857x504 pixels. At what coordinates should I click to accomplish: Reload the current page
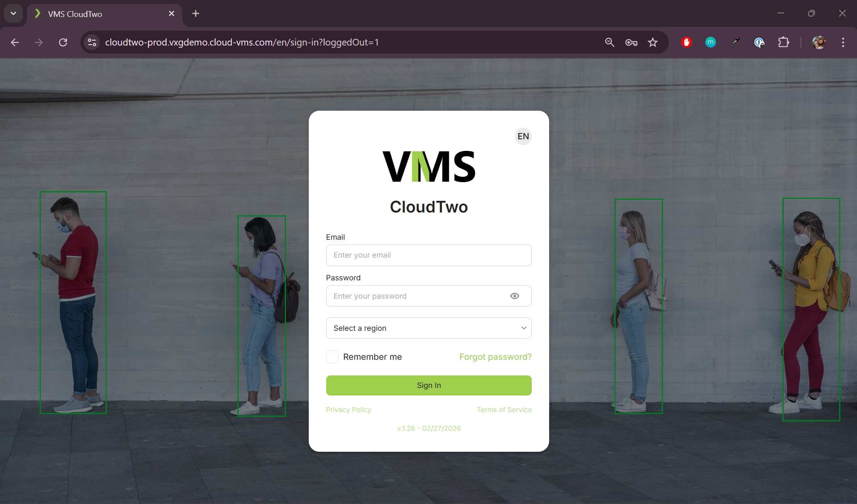click(x=63, y=42)
